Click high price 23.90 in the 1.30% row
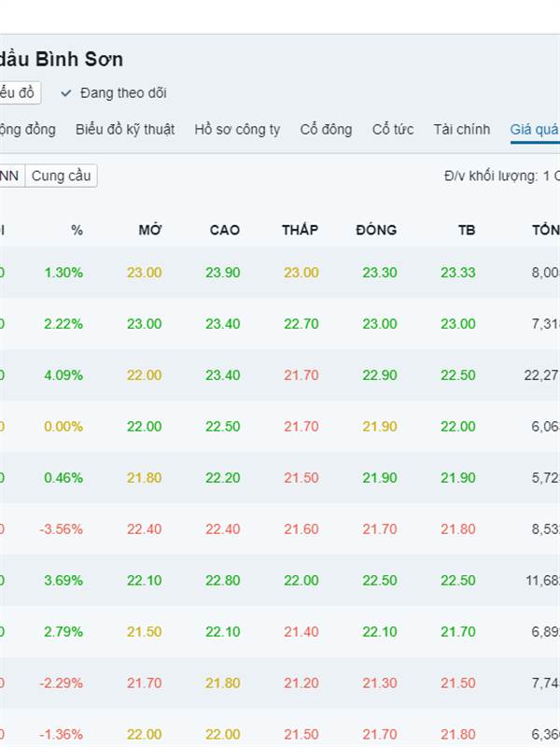The height and width of the screenshot is (747, 560). (x=223, y=273)
